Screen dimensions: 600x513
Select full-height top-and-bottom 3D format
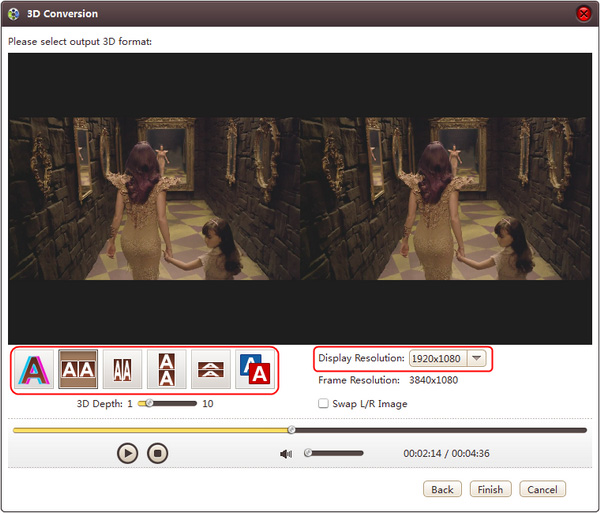coord(166,369)
